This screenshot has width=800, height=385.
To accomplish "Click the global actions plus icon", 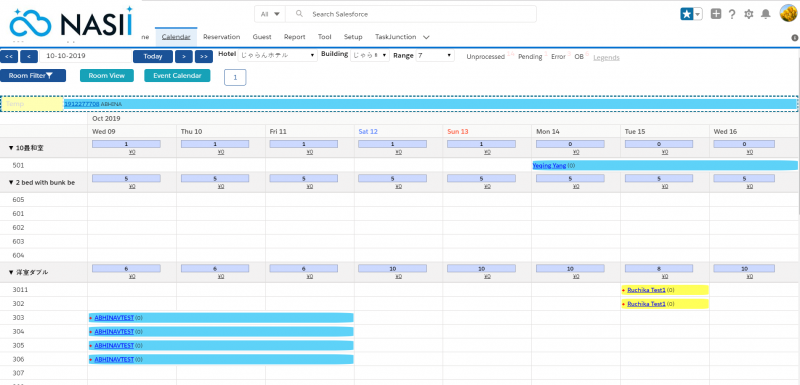I will 716,14.
